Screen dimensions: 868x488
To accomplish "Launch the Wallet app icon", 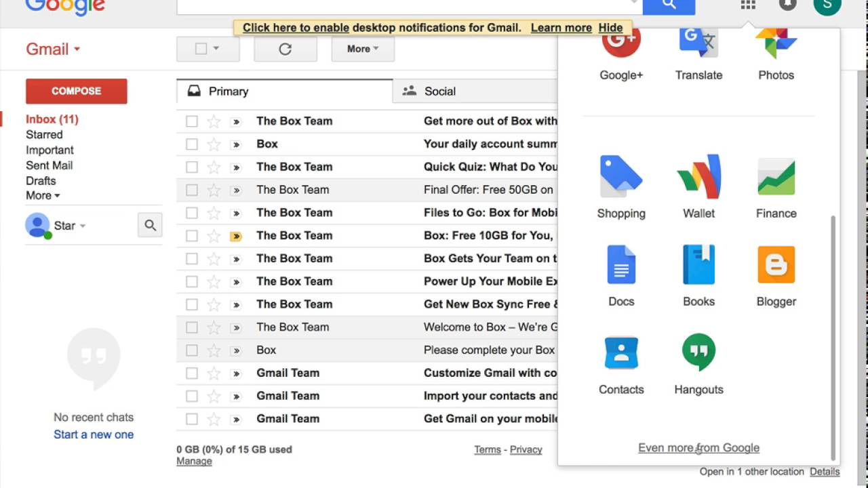I will tap(698, 178).
